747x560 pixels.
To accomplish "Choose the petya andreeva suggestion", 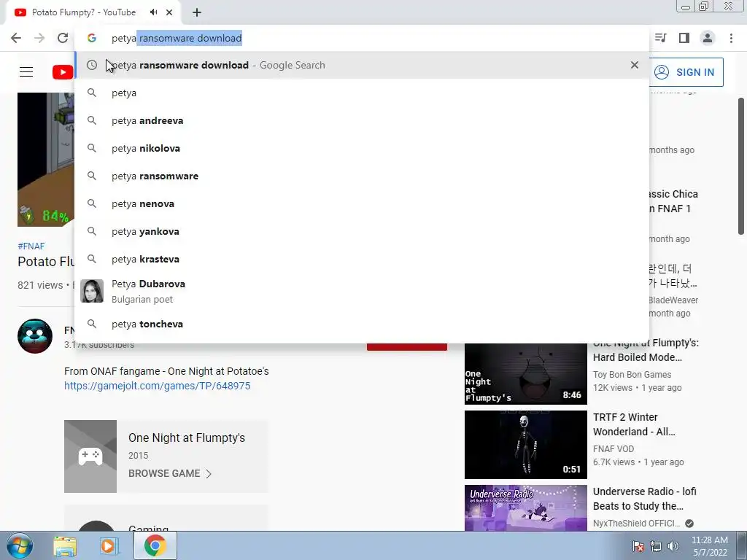I will (362, 120).
